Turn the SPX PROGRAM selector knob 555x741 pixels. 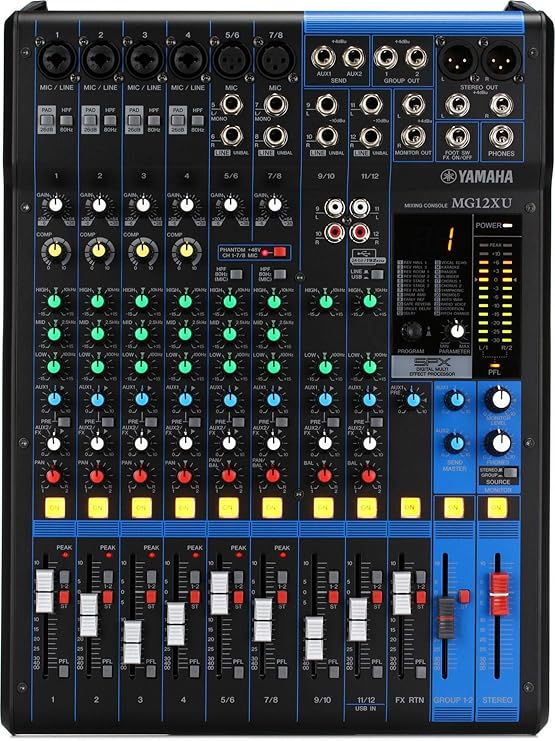(x=412, y=331)
